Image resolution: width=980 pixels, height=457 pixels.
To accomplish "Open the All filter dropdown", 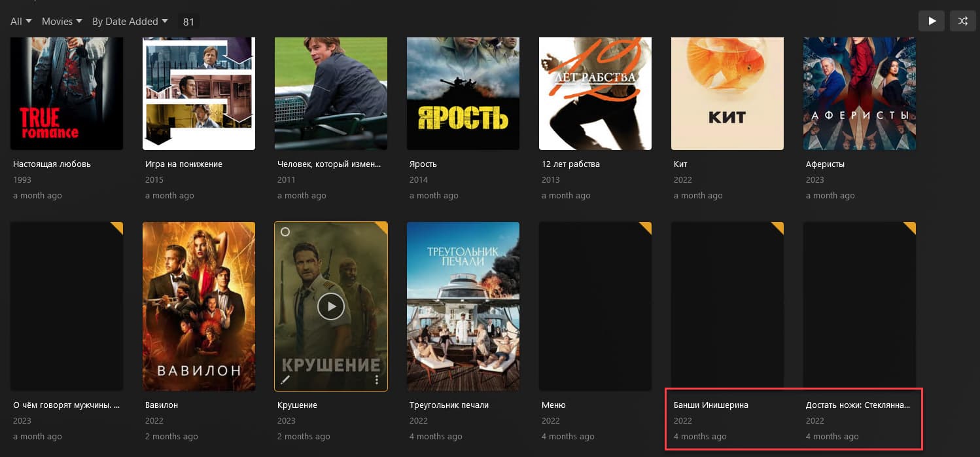I will 21,22.
